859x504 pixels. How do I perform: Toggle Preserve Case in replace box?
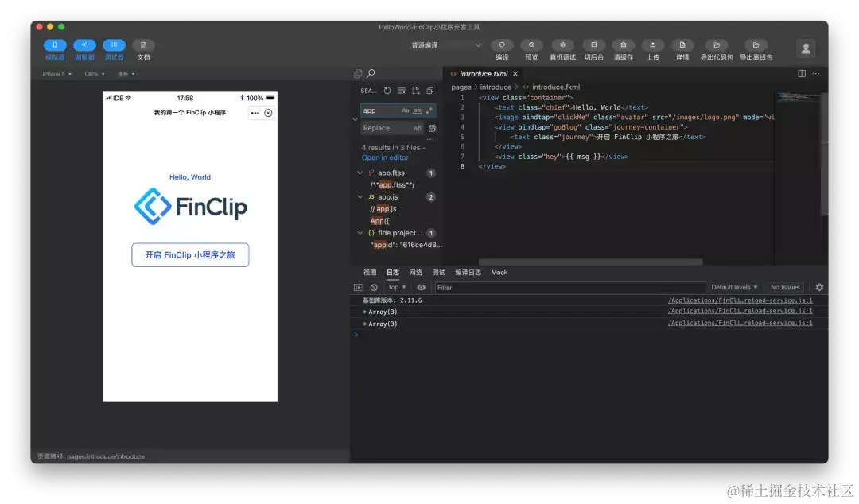pyautogui.click(x=418, y=128)
